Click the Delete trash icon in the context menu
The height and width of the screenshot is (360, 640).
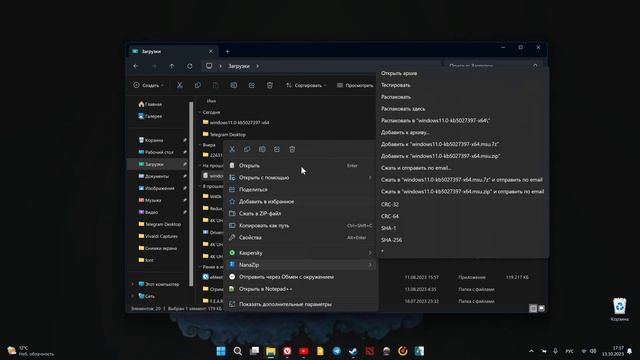point(292,149)
